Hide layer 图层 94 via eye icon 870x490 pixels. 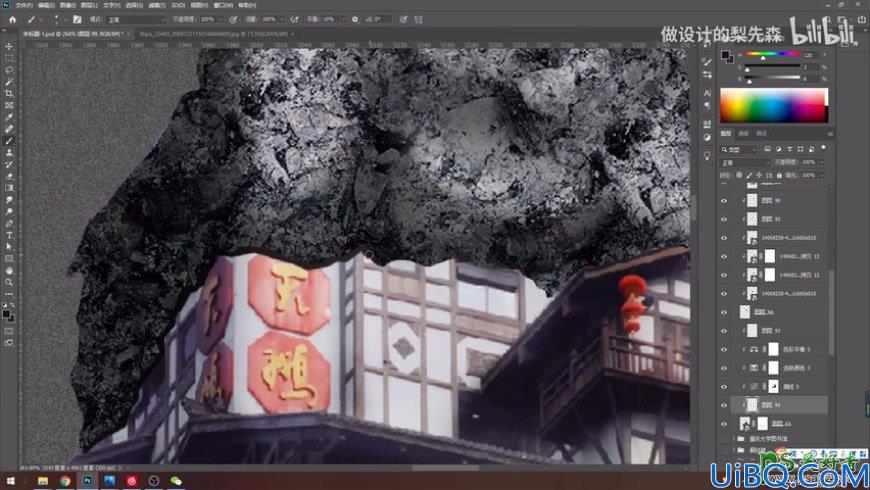click(x=724, y=312)
